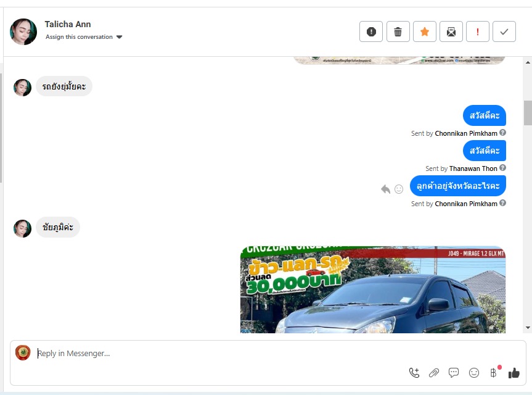
Task: Reply to the province question message
Action: click(385, 189)
